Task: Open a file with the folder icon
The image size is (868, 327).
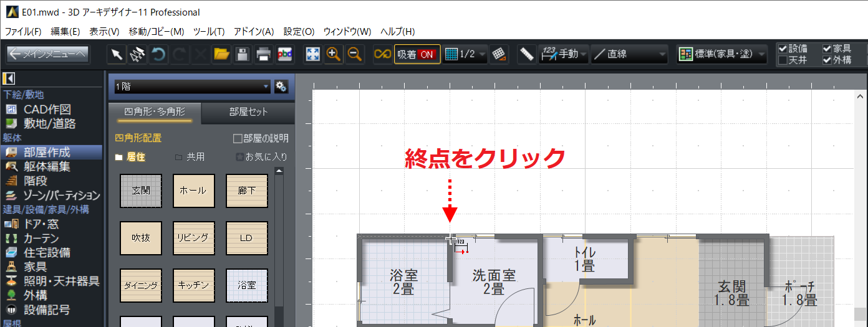Action: coord(221,54)
